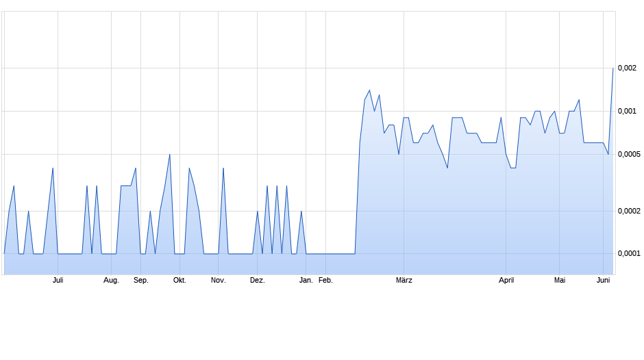Click the highest chart peak before März

point(369,90)
